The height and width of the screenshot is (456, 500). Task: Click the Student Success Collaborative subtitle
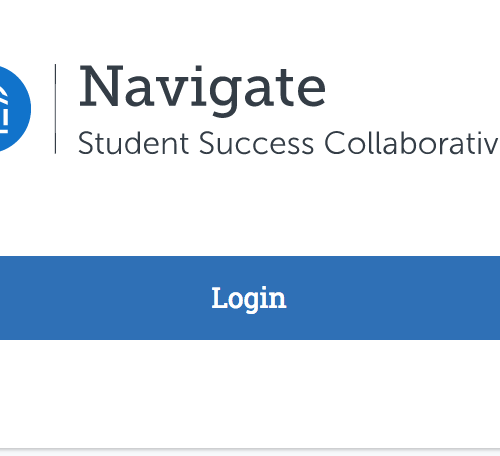(x=289, y=143)
